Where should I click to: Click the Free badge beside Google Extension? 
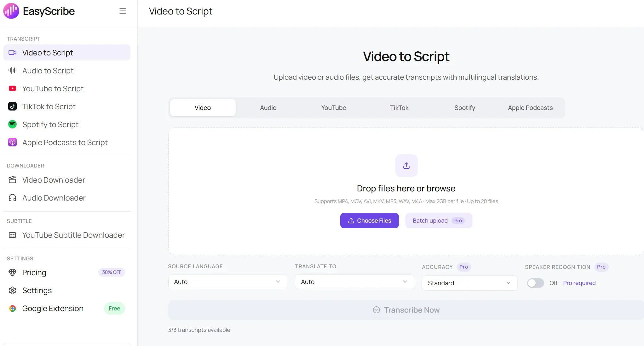pyautogui.click(x=114, y=309)
